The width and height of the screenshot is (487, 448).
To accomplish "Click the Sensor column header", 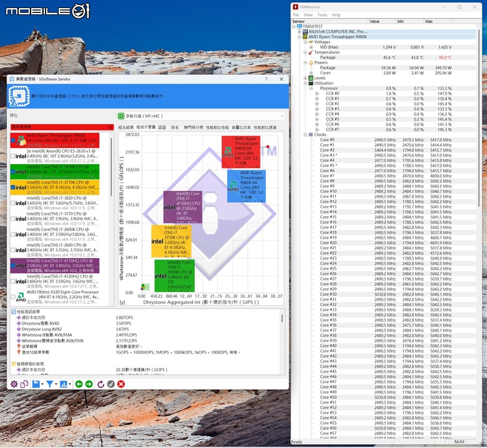I will click(x=330, y=21).
